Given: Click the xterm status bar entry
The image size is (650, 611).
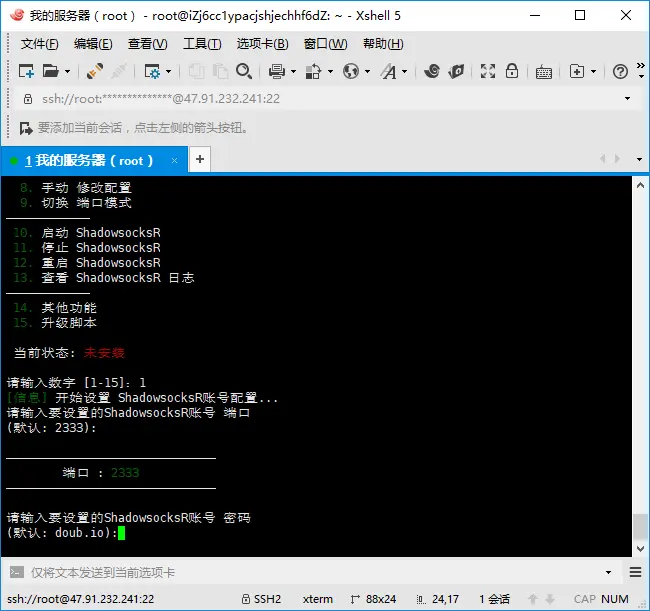Looking at the screenshot, I should pyautogui.click(x=318, y=599).
